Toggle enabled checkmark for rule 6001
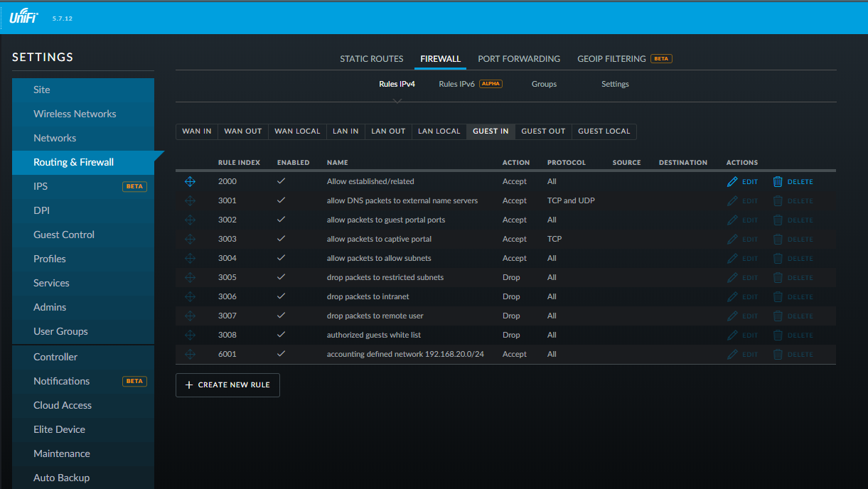The image size is (868, 489). point(281,354)
